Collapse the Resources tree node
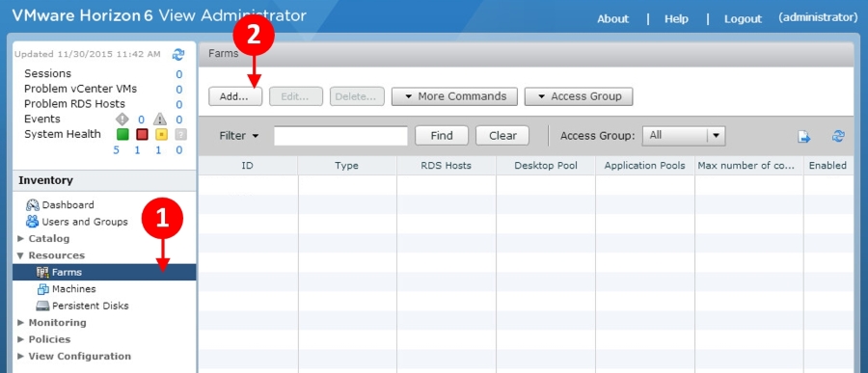 21,255
